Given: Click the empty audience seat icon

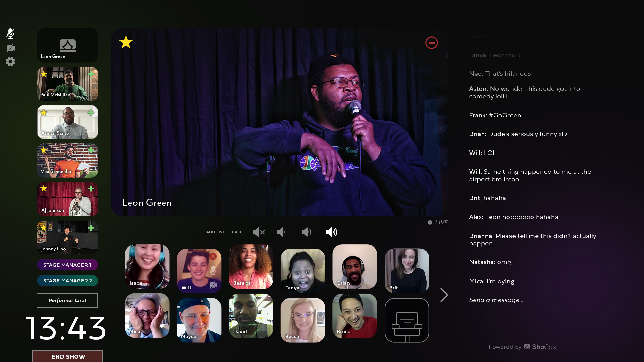Looking at the screenshot, I should 407,320.
